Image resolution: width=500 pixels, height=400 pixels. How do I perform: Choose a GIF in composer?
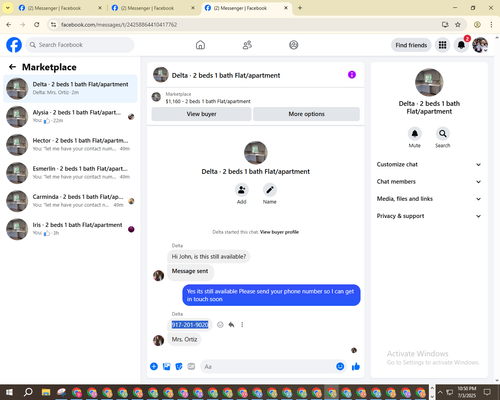point(191,367)
